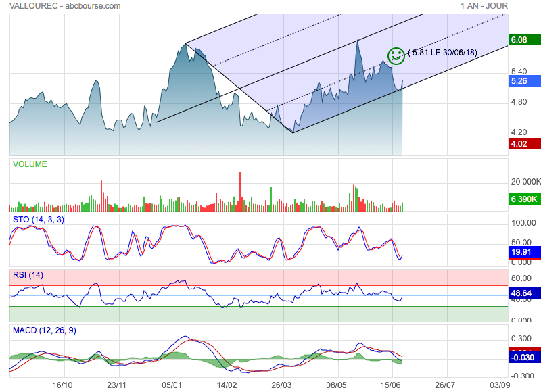541x392 pixels.
Task: Click the 16/10 date on the time axis
Action: pos(62,385)
